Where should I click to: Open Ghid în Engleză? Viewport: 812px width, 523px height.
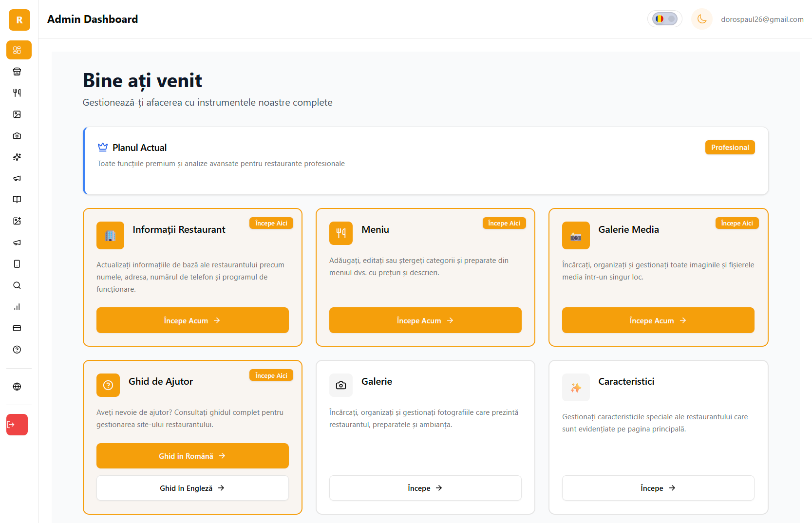(192, 488)
